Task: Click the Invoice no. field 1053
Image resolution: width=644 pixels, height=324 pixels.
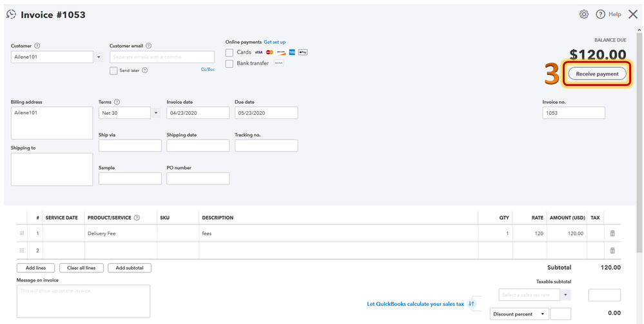Action: point(574,113)
